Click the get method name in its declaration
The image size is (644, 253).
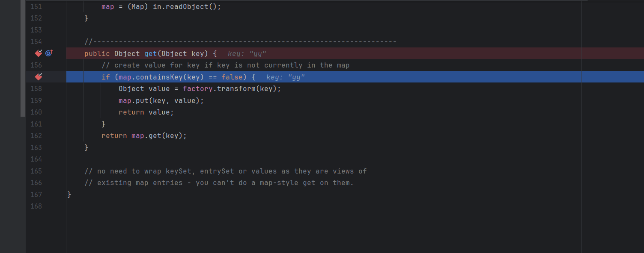point(150,54)
